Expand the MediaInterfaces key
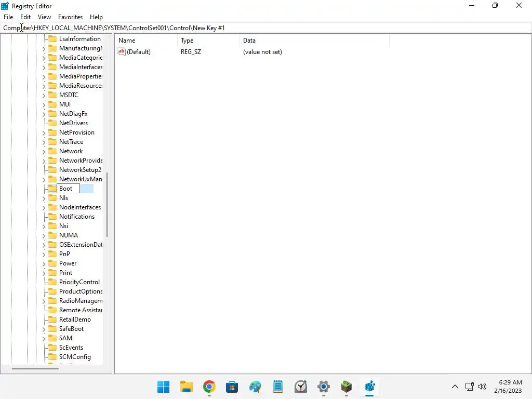The height and width of the screenshot is (399, 532). click(44, 67)
